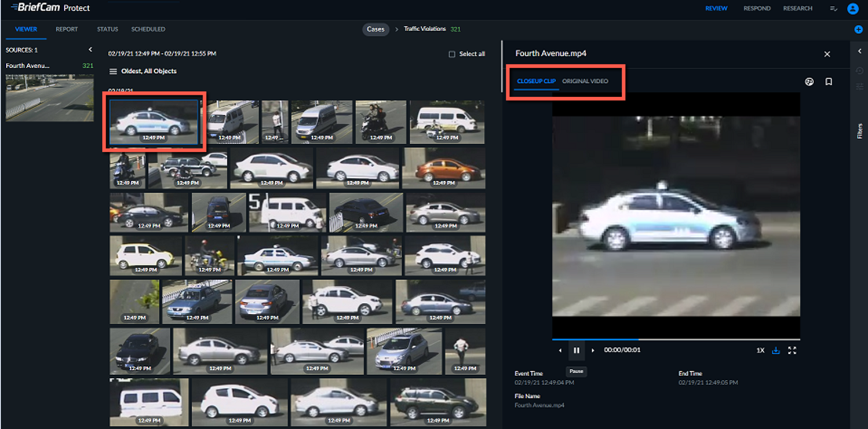Viewport: 868px width, 429px height.
Task: Switch to the Original Video tab
Action: click(585, 81)
